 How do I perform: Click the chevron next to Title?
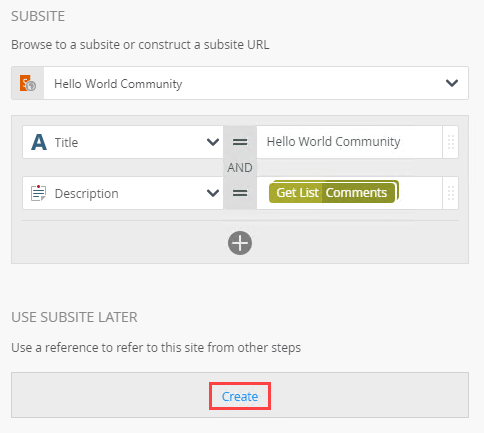pyautogui.click(x=213, y=142)
